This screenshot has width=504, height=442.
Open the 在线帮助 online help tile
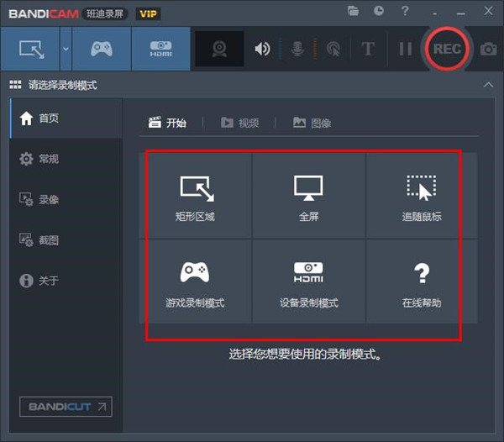422,282
